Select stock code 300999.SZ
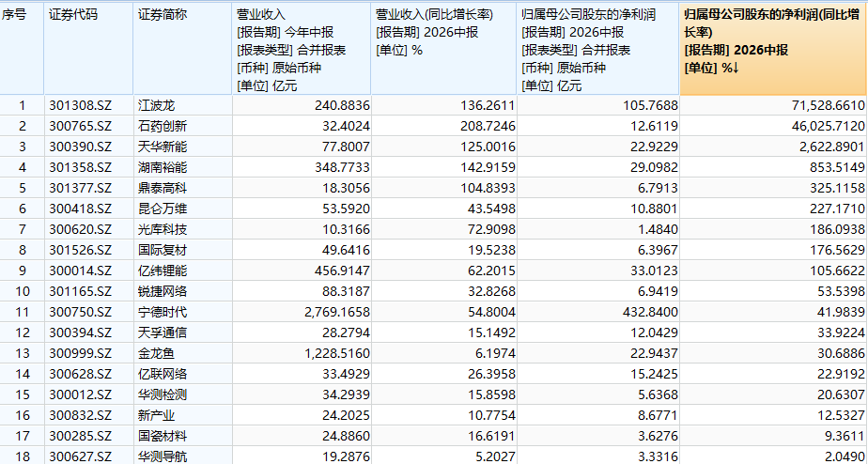This screenshot has width=868, height=464. (80, 353)
